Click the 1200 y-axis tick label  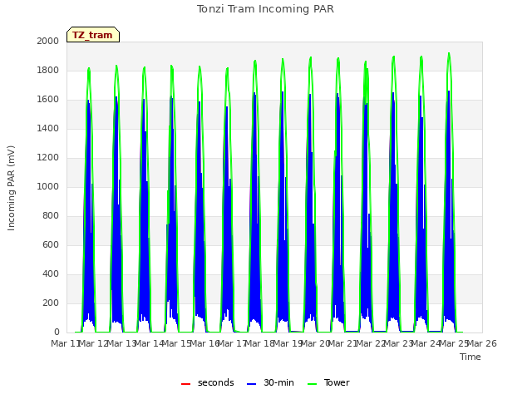(x=48, y=157)
